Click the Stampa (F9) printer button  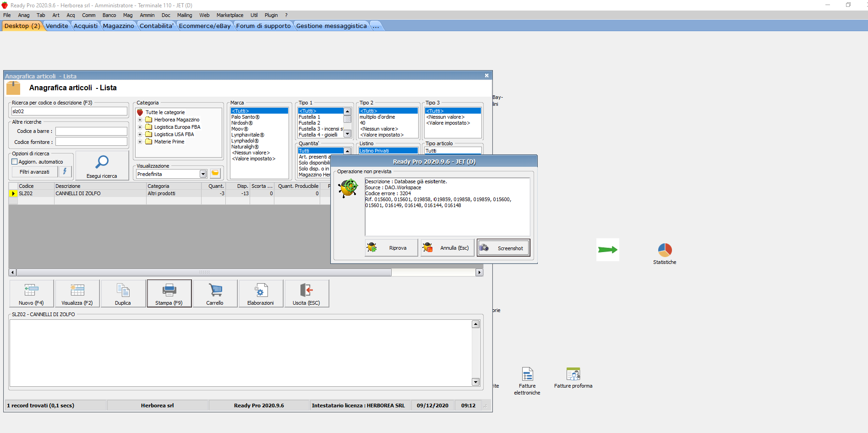coord(169,293)
